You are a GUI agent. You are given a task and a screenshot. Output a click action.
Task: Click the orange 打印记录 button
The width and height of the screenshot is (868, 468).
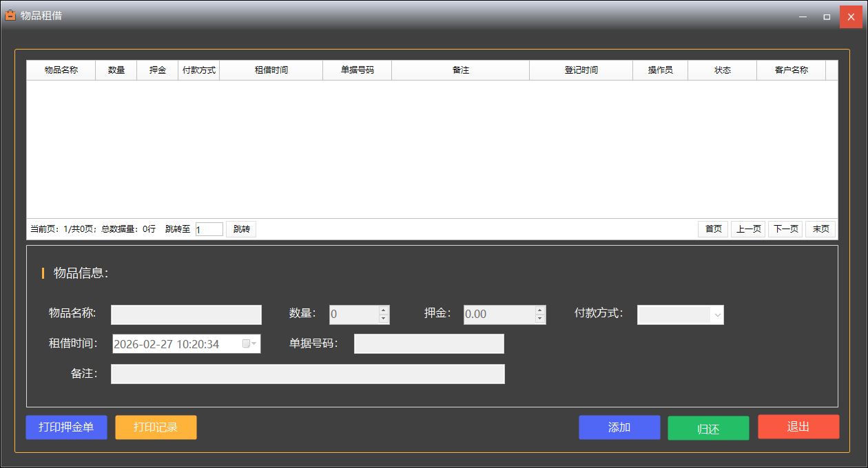point(156,427)
